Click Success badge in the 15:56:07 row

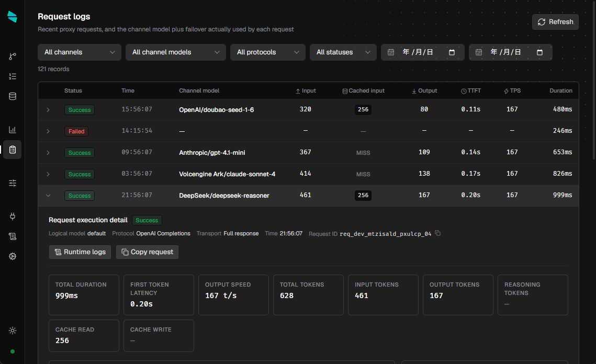point(80,110)
